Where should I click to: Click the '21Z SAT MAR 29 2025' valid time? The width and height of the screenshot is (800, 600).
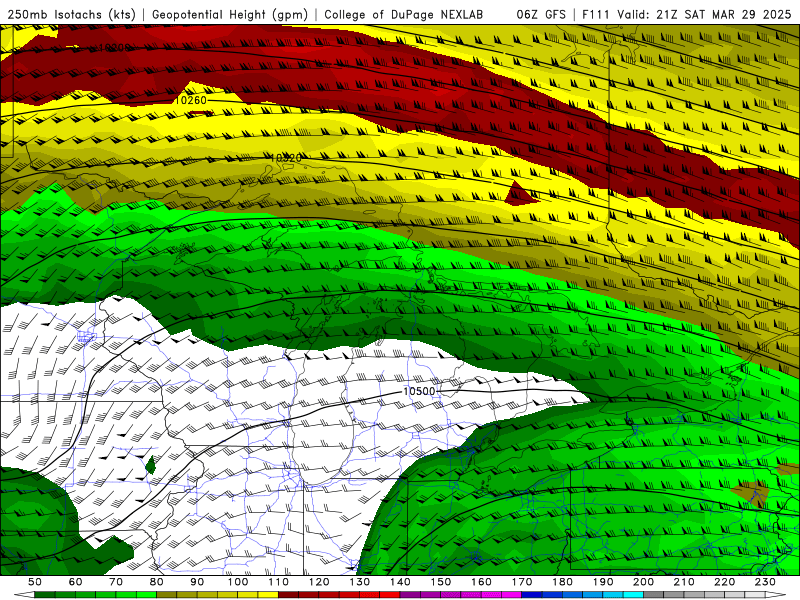723,15
